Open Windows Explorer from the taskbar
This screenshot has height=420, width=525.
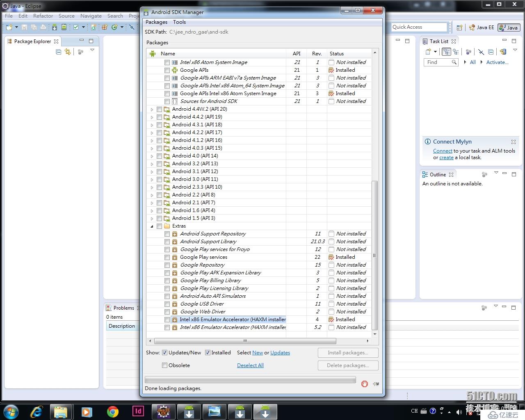pyautogui.click(x=61, y=411)
